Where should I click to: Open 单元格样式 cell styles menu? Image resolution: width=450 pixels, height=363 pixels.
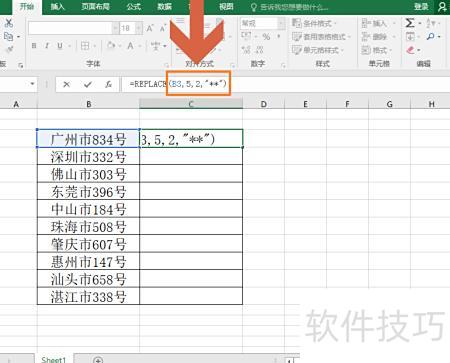point(317,50)
